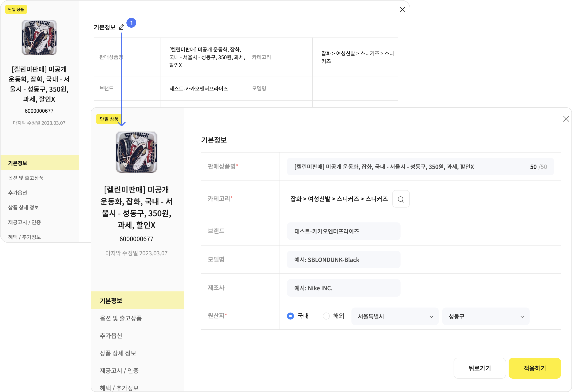The width and height of the screenshot is (572, 392).
Task: Click the sneaker thumbnail in front panel
Action: click(136, 152)
